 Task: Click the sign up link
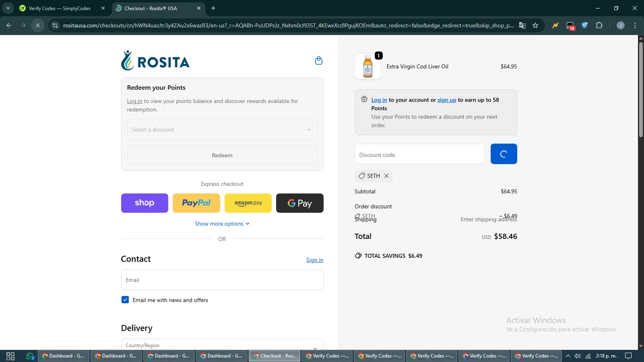pos(447,100)
